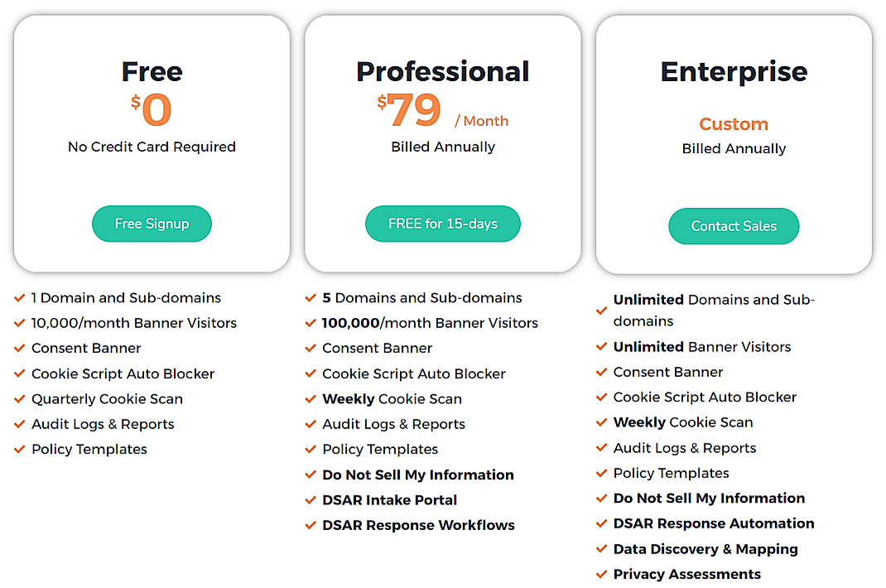The image size is (886, 588).
Task: Click the checkmark beside Unlimited Banner Visitors
Action: (600, 347)
